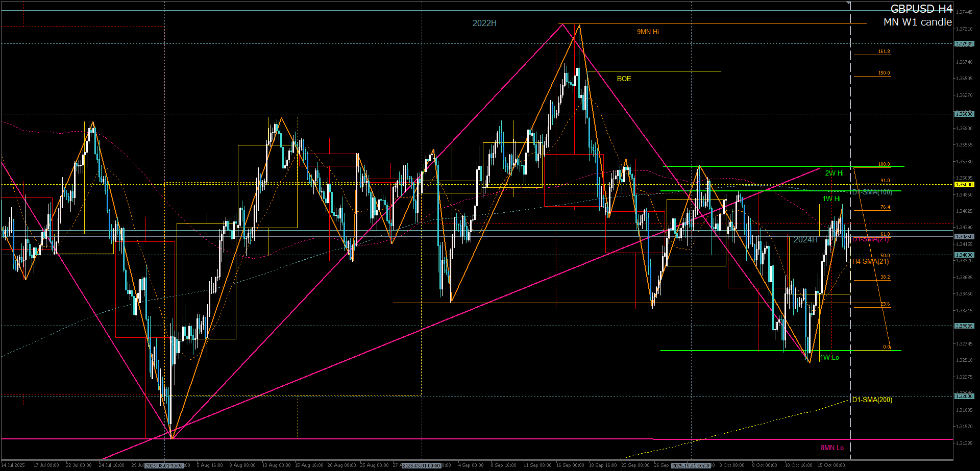Select the 2025.08.01 00:00 date marker
This screenshot has height=471, width=980.
coord(164,465)
